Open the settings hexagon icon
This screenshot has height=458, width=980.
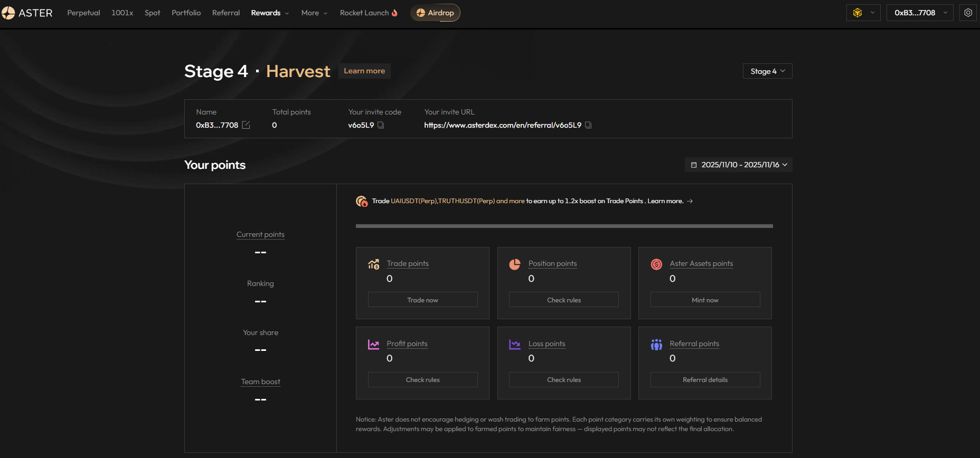(968, 13)
